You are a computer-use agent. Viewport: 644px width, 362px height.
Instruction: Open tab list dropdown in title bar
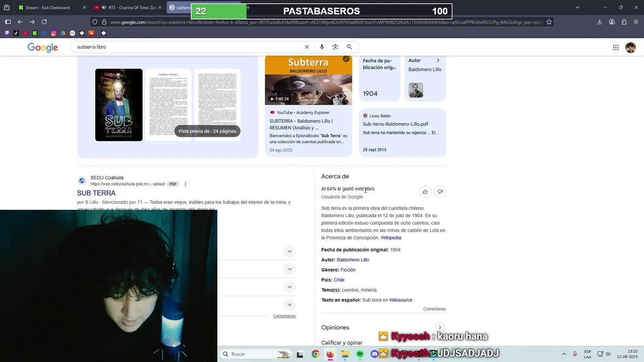pos(578,8)
